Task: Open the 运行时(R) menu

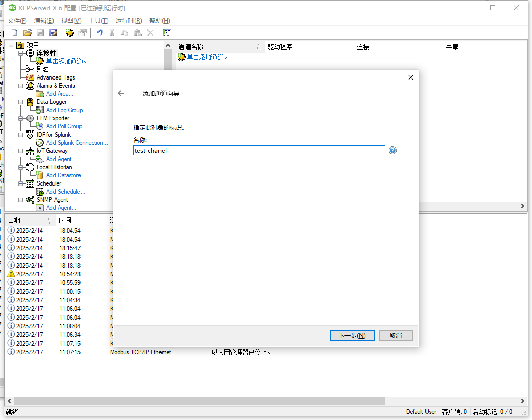Action: point(128,21)
